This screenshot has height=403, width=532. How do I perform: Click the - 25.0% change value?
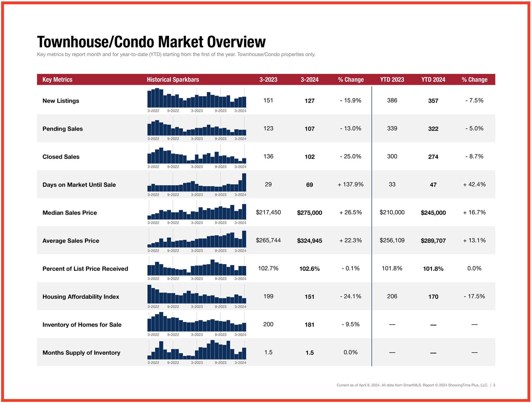point(351,156)
